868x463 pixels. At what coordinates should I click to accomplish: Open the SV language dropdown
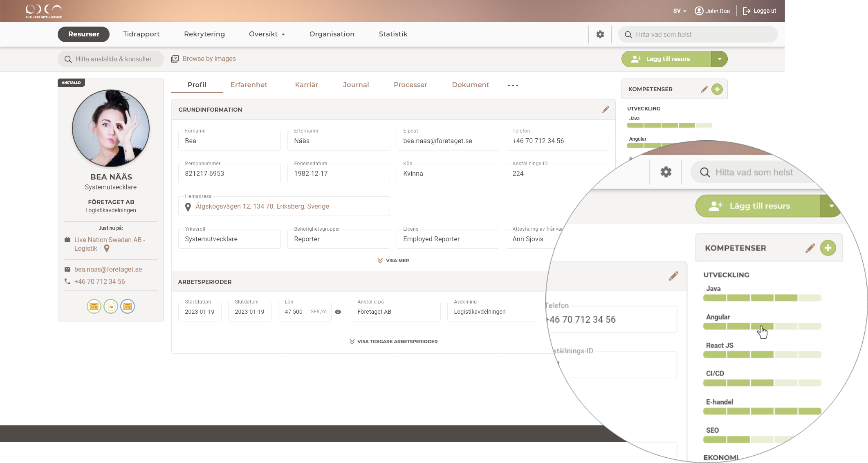click(680, 11)
